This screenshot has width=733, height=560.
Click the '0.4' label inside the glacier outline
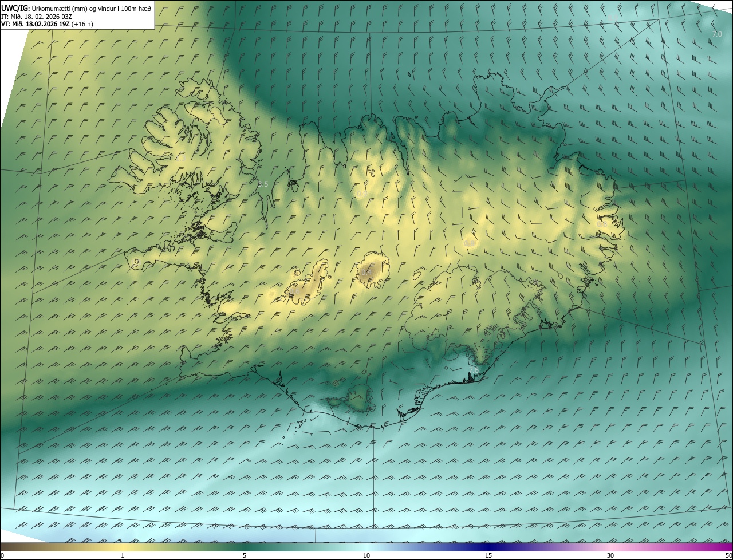tap(366, 272)
